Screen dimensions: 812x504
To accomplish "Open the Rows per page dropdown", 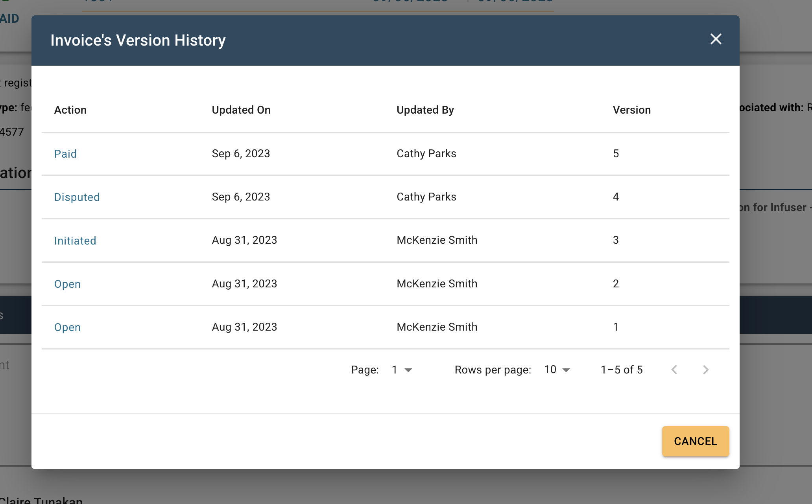I will coord(557,370).
